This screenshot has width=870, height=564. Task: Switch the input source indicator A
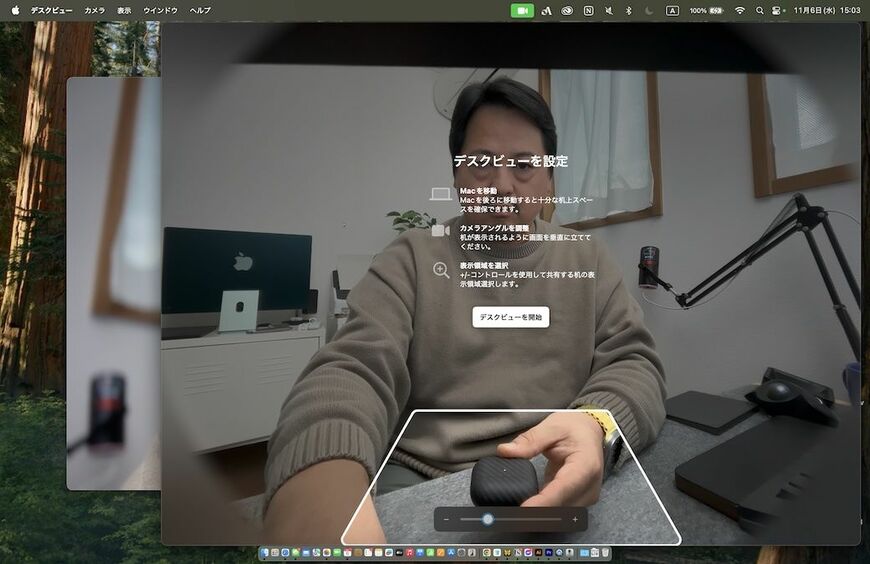[672, 11]
